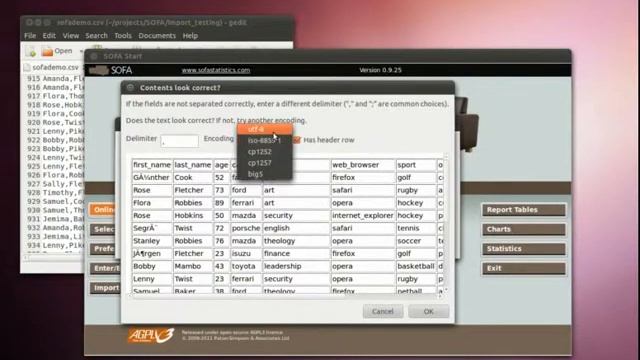Click the AGPLv3 logo in SOFA footer
Viewport: 640px width, 360px height.
[x=151, y=336]
